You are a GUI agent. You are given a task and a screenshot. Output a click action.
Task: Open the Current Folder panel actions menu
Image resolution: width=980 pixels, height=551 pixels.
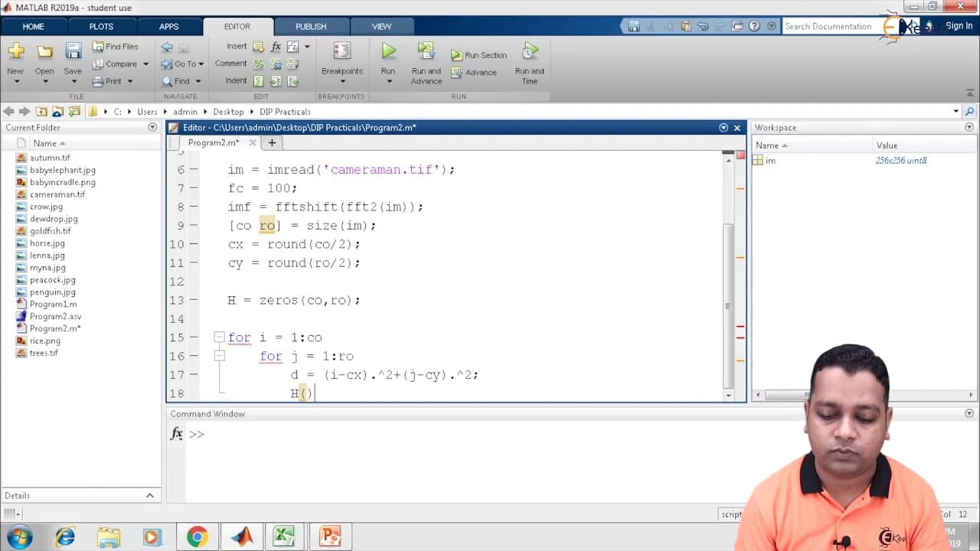tap(152, 128)
